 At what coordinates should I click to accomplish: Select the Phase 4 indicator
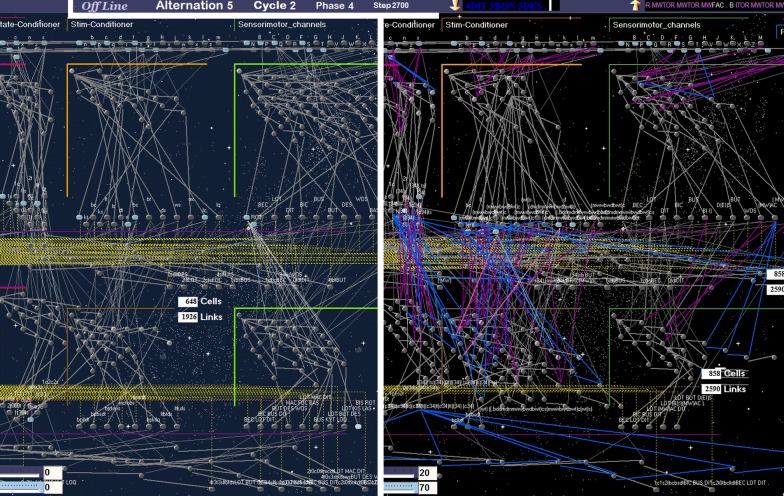334,6
